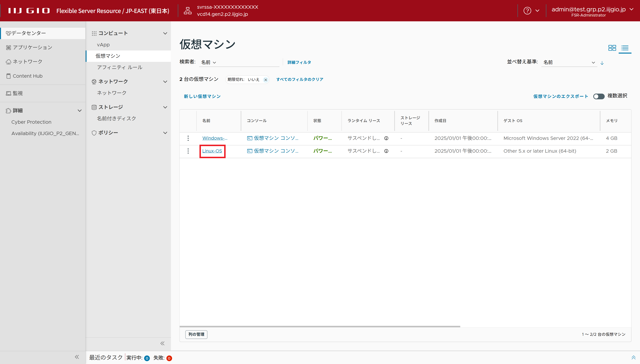Open the 検索者 名前 search field dropdown

click(x=209, y=63)
